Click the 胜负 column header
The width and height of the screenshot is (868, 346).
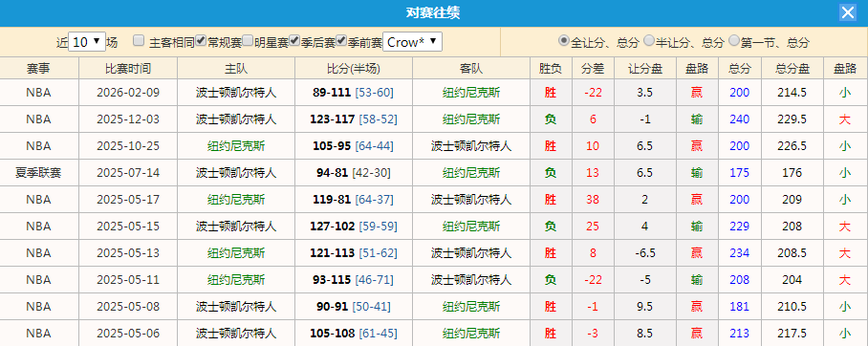pyautogui.click(x=551, y=68)
